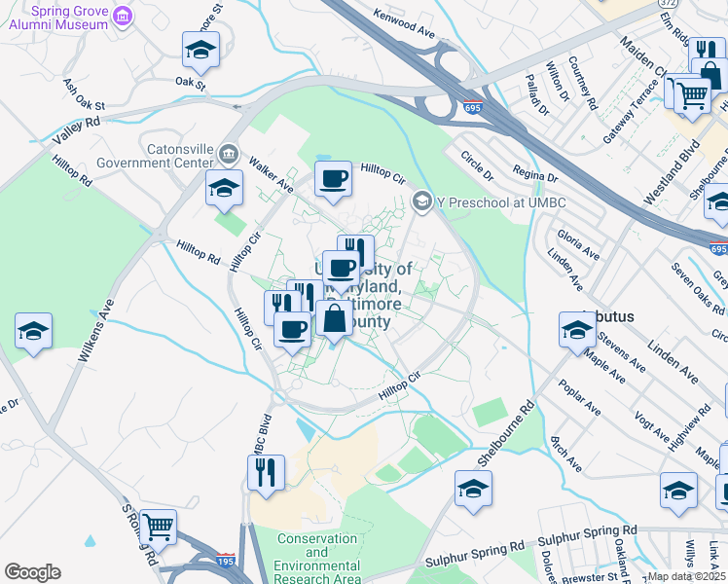Open the school marker near Oakland Rd

pyautogui.click(x=678, y=493)
